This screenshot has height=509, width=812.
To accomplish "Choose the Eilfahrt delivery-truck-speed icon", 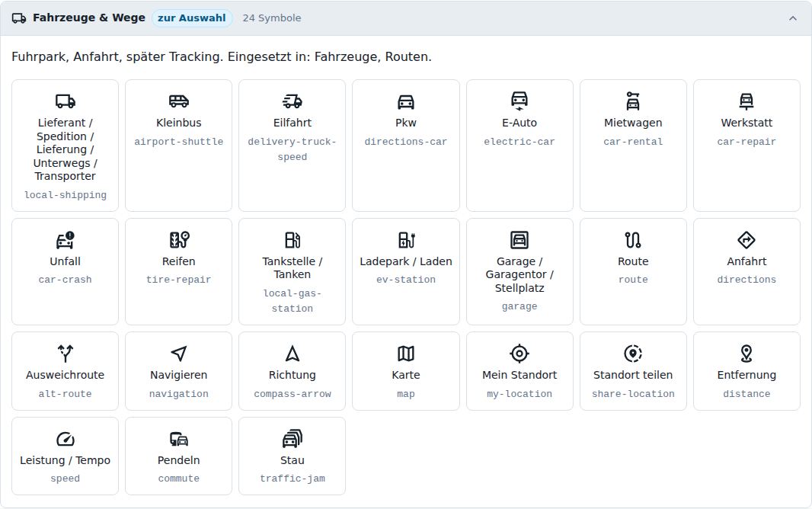I will click(x=292, y=101).
